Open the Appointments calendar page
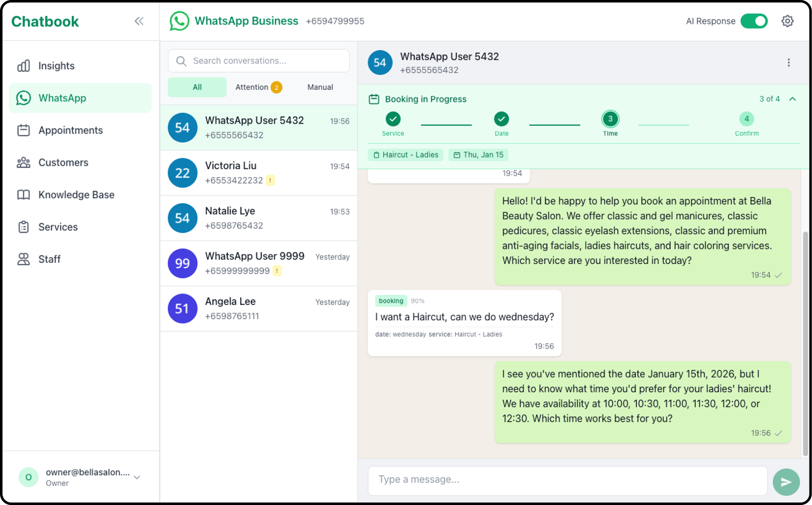Viewport: 812px width, 505px height. [x=70, y=130]
